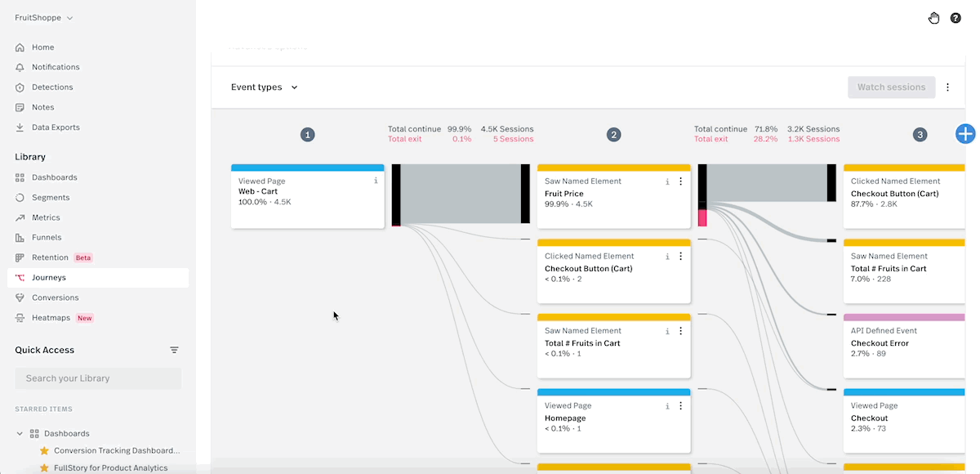The width and height of the screenshot is (980, 474).
Task: Open FullStory for Product Analytics link
Action: (111, 468)
